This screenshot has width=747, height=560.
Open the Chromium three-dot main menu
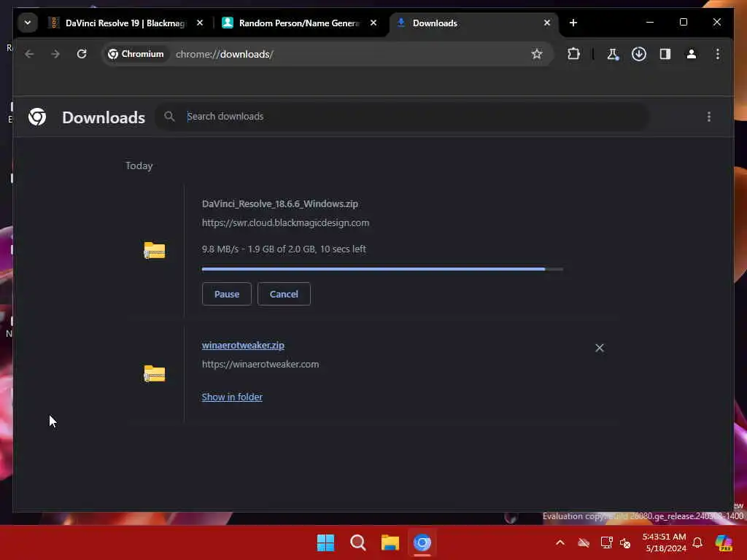pyautogui.click(x=718, y=54)
